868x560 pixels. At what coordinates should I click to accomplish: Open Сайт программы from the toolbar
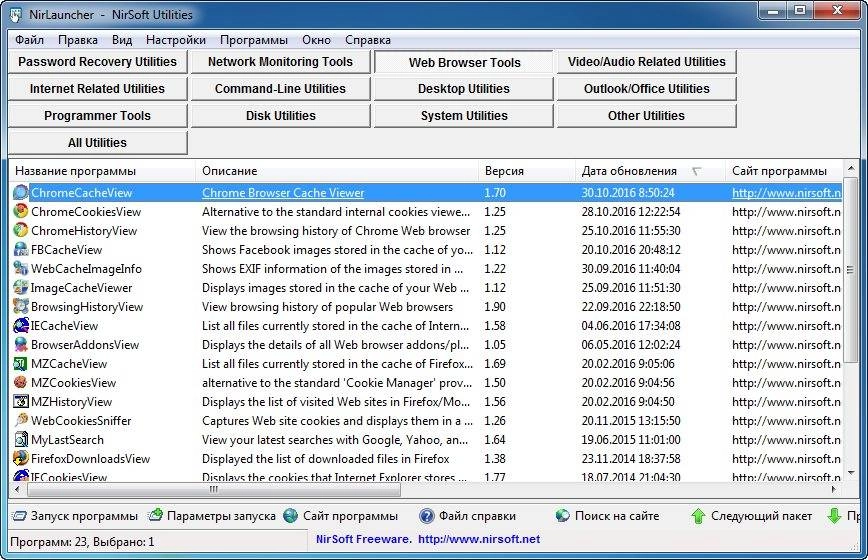tap(340, 516)
